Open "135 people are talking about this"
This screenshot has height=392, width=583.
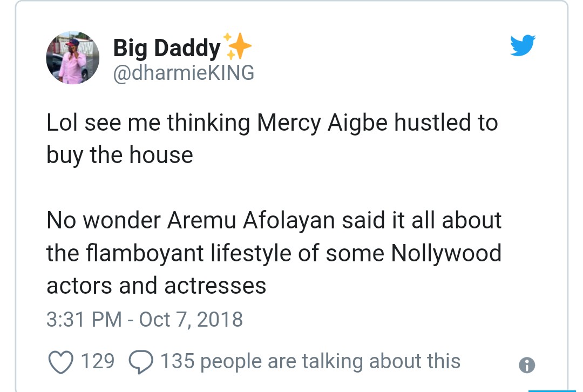[x=310, y=361]
